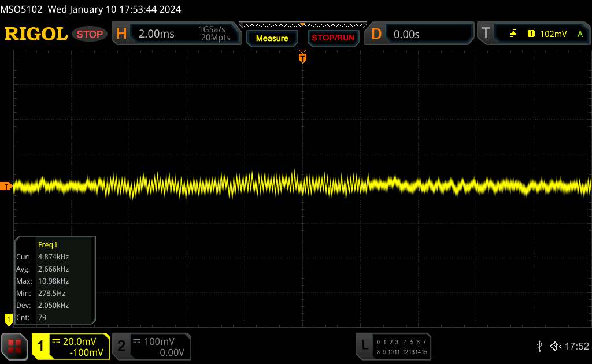Toggle the muted speaker sound icon
This screenshot has height=364, width=592.
click(x=554, y=346)
